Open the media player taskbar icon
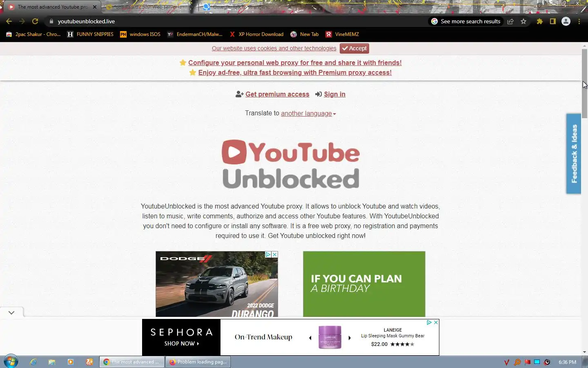Screen dimensions: 588x368 (71, 362)
